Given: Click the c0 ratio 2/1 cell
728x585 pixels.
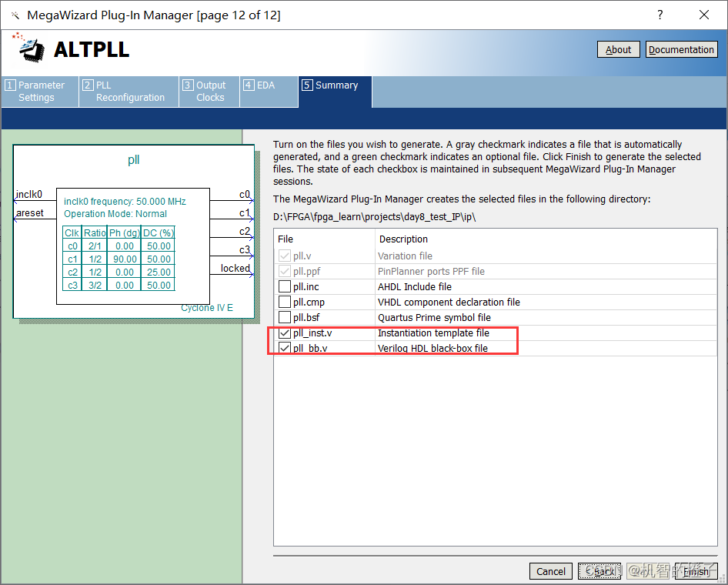Looking at the screenshot, I should pyautogui.click(x=95, y=246).
